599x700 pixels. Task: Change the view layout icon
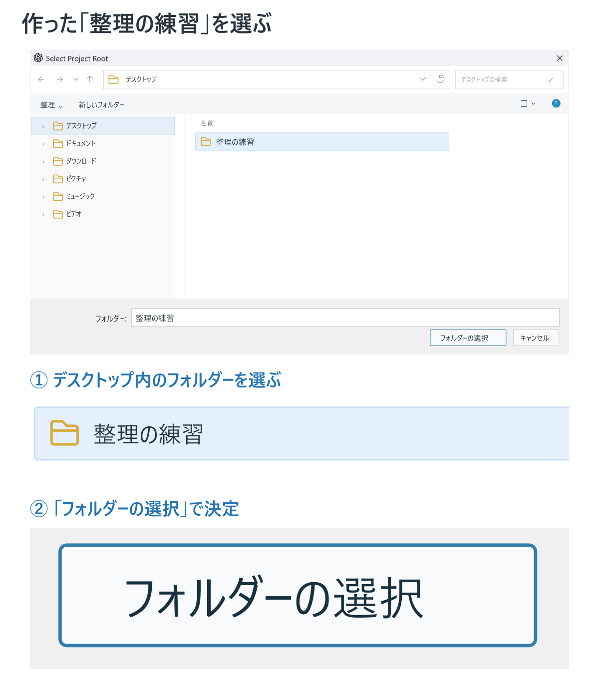(x=524, y=103)
